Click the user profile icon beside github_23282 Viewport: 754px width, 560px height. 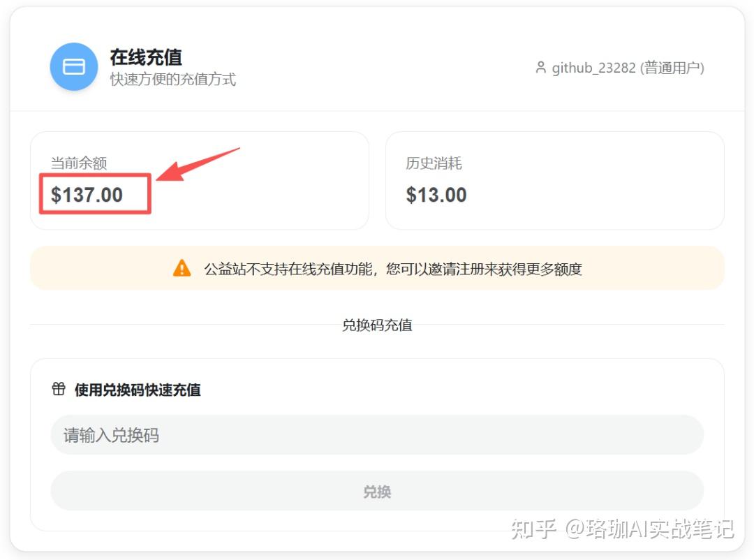point(540,67)
